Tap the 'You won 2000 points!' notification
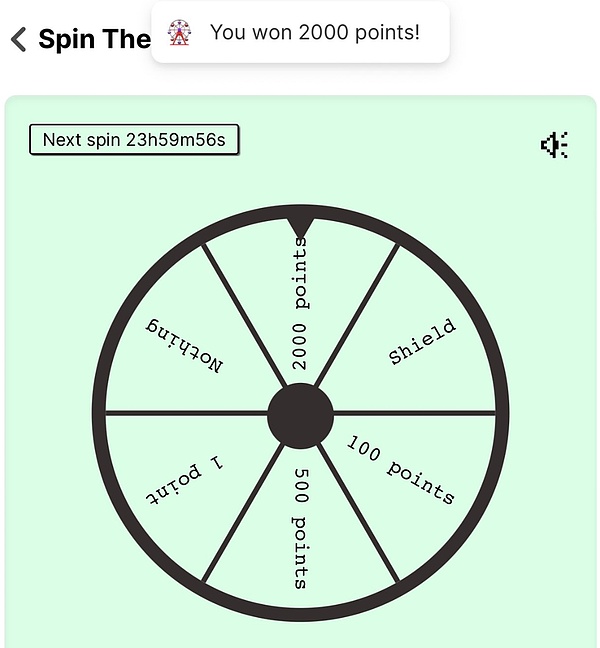 click(x=314, y=33)
